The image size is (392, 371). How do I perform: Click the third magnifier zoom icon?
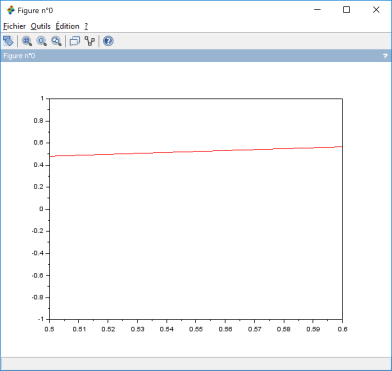[56, 41]
